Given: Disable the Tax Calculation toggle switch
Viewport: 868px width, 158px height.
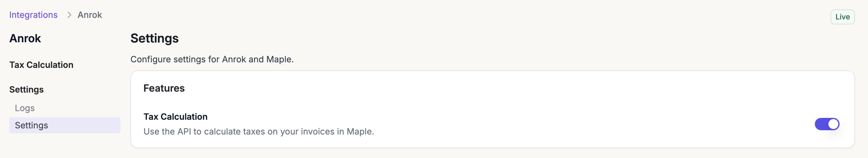Looking at the screenshot, I should pos(827,124).
